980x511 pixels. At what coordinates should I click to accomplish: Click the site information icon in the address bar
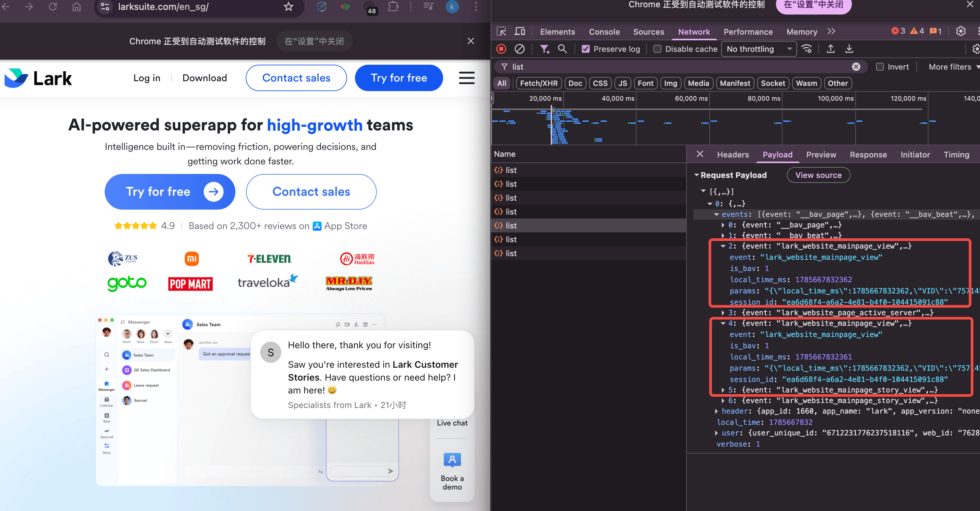point(105,7)
